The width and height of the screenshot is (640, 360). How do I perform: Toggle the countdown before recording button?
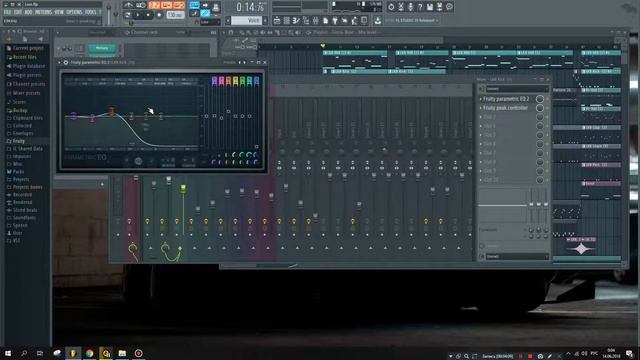[154, 5]
